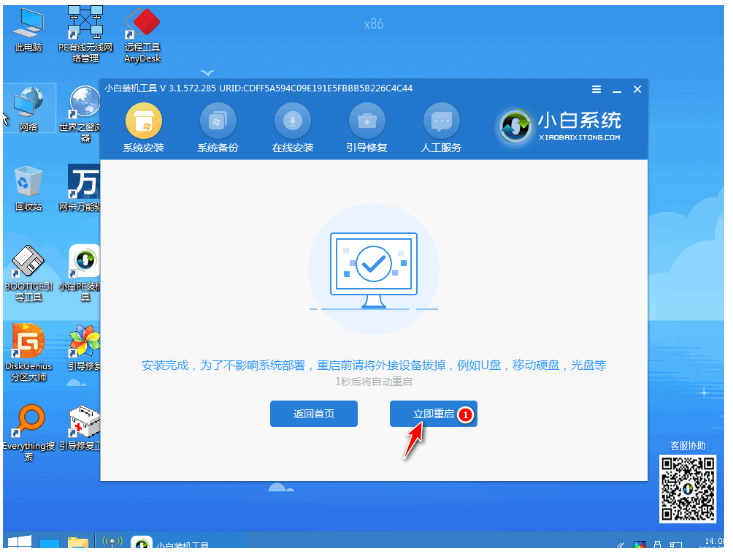Click the colorful system tray icon
Viewport: 733px width, 557px height.
click(639, 545)
